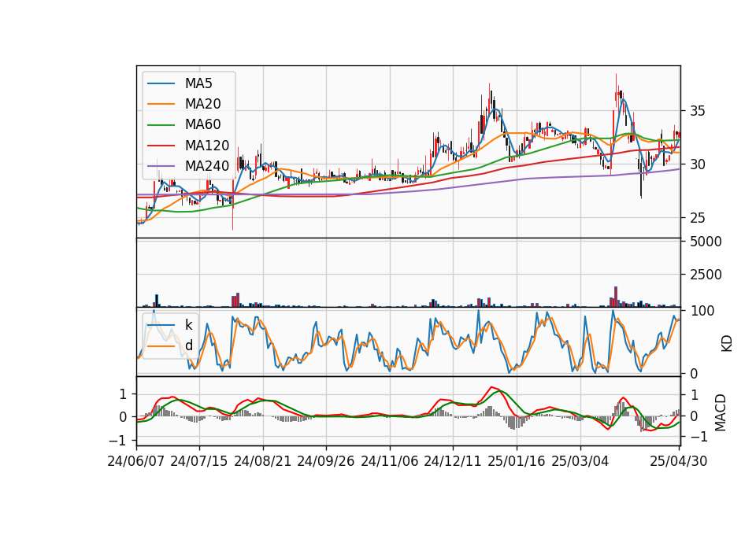The height and width of the screenshot is (543, 756).
Task: Click the orange MA20 legend line swatch
Action: pyautogui.click(x=161, y=104)
